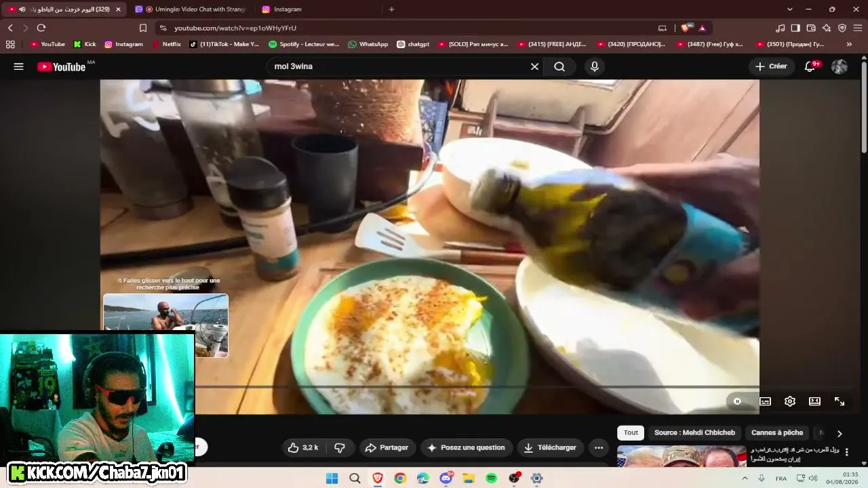Open the Kick bookmark
The height and width of the screenshot is (488, 868).
coord(85,44)
